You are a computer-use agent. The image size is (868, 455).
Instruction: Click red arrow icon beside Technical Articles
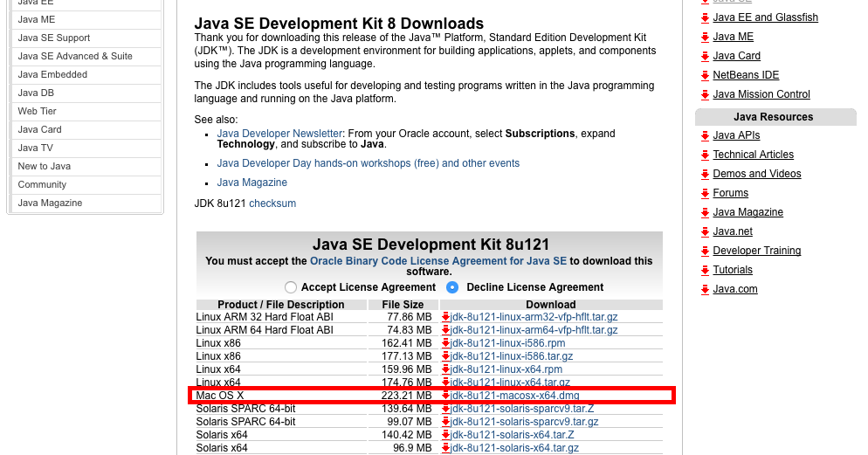coord(705,155)
